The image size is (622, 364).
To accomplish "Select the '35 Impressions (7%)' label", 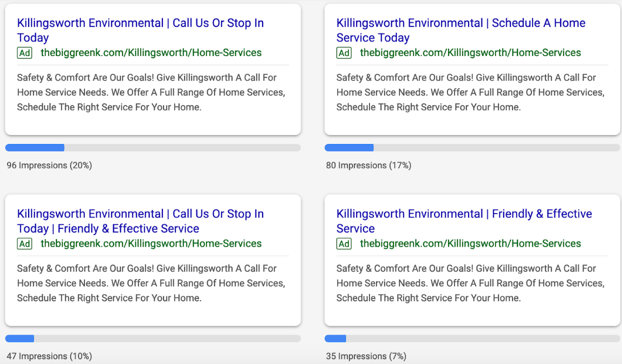I will 366,356.
